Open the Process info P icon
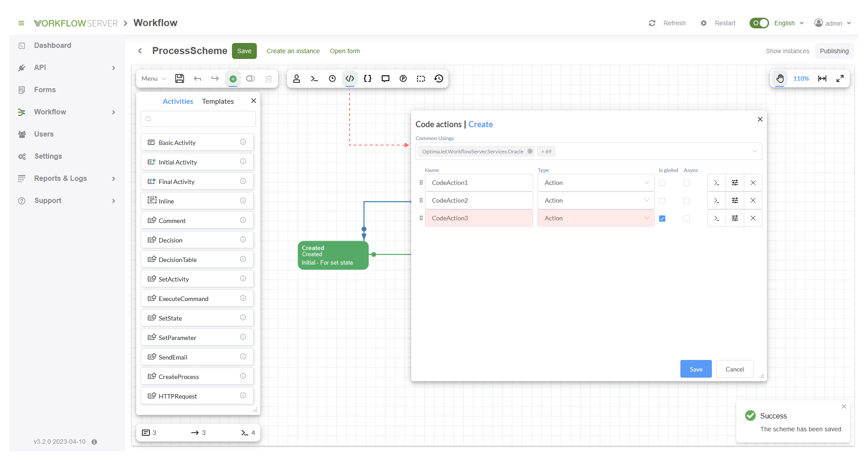This screenshot has height=465, width=868. pyautogui.click(x=403, y=78)
